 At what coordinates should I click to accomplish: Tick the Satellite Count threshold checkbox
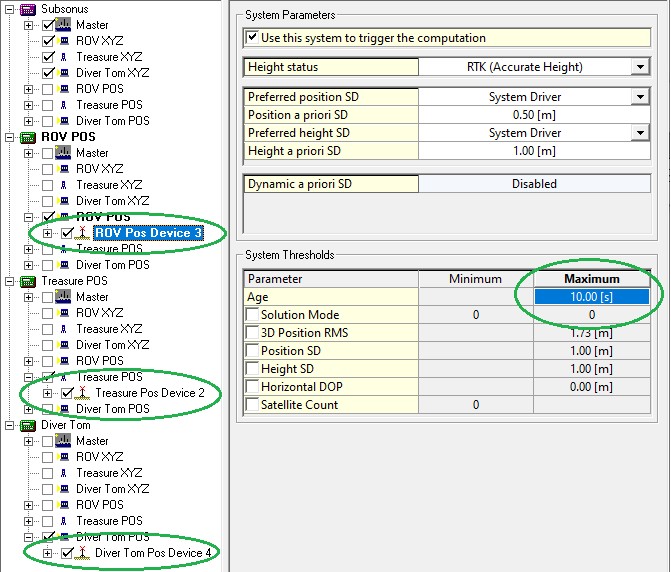coord(252,405)
